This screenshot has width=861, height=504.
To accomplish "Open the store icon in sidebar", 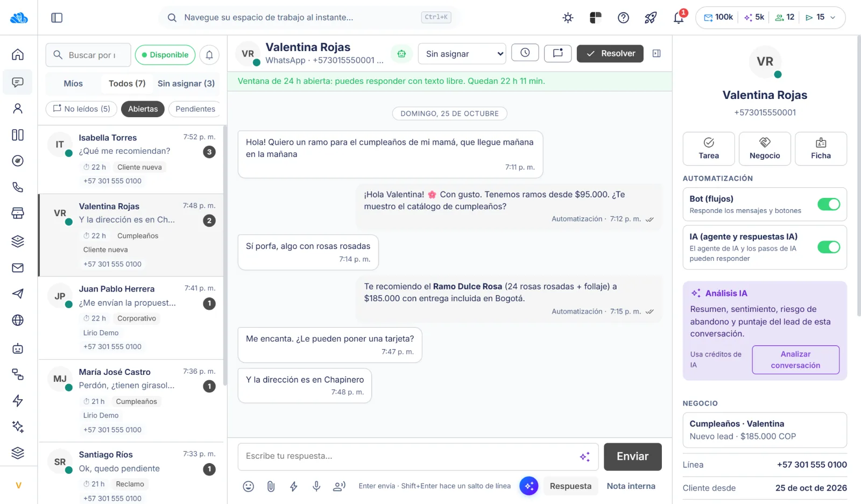I will pyautogui.click(x=18, y=213).
